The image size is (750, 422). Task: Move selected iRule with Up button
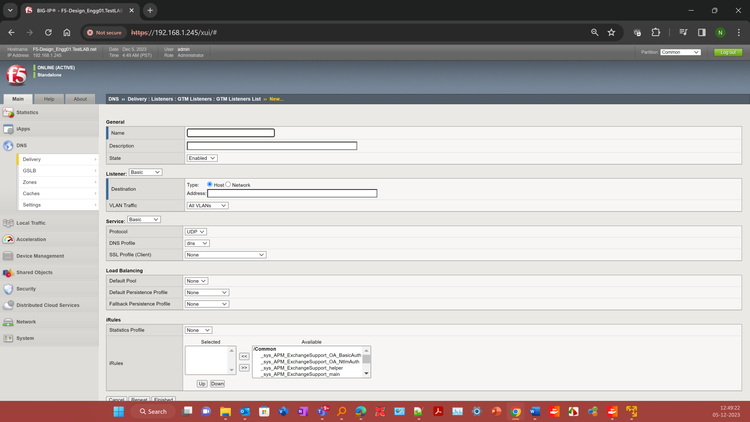click(x=201, y=384)
